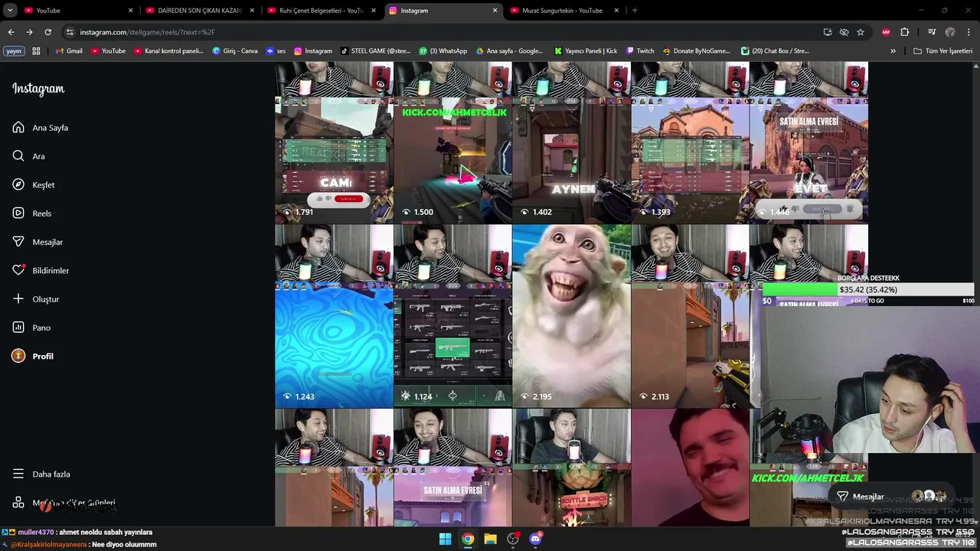
Task: Click the Oluştur plus icon
Action: (18, 299)
